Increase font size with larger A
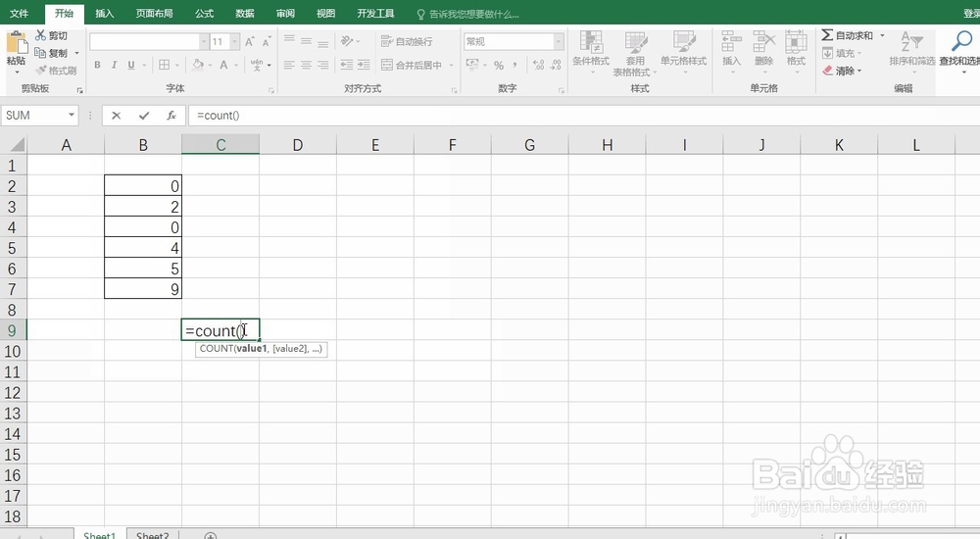The height and width of the screenshot is (539, 980). coord(249,41)
